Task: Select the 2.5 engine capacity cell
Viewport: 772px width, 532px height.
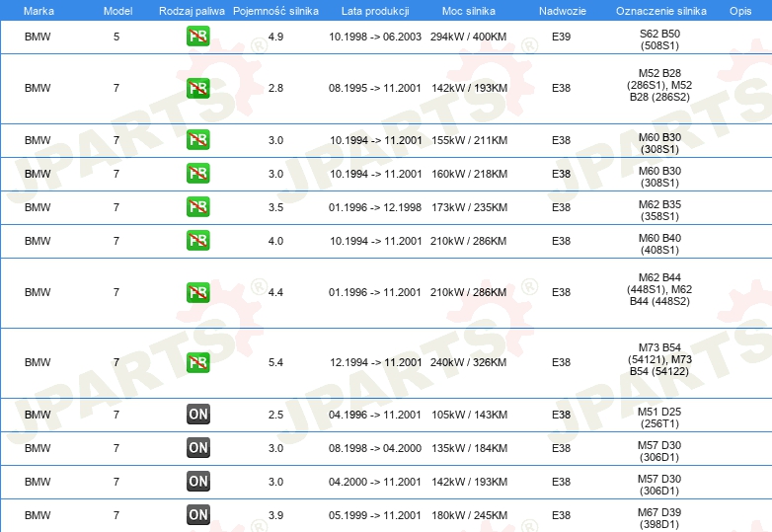Action: pos(275,415)
